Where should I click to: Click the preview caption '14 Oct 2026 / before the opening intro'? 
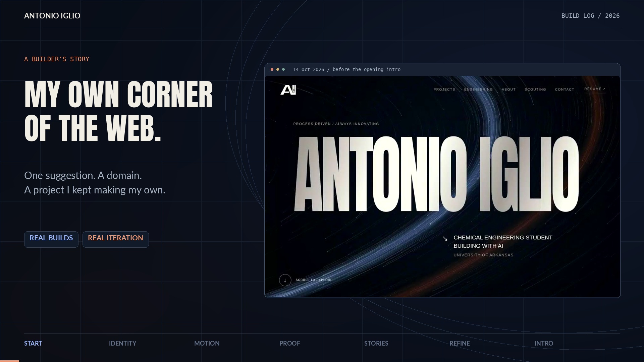point(347,69)
